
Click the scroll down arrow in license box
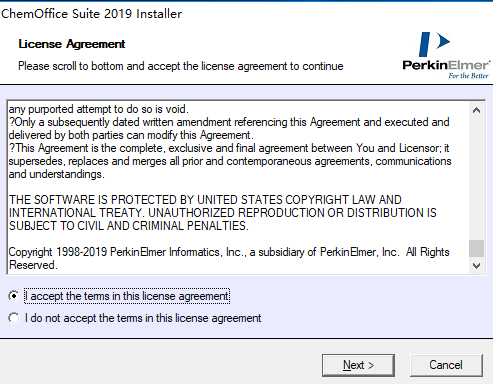(x=476, y=266)
